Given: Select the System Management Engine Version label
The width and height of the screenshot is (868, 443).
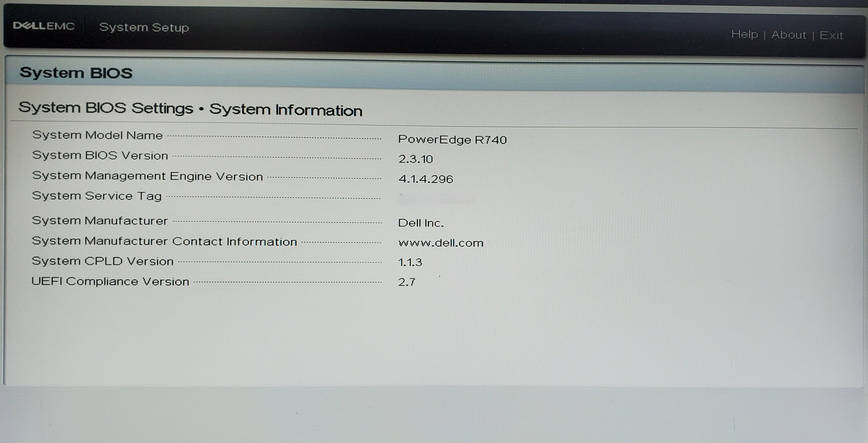Looking at the screenshot, I should click(147, 177).
